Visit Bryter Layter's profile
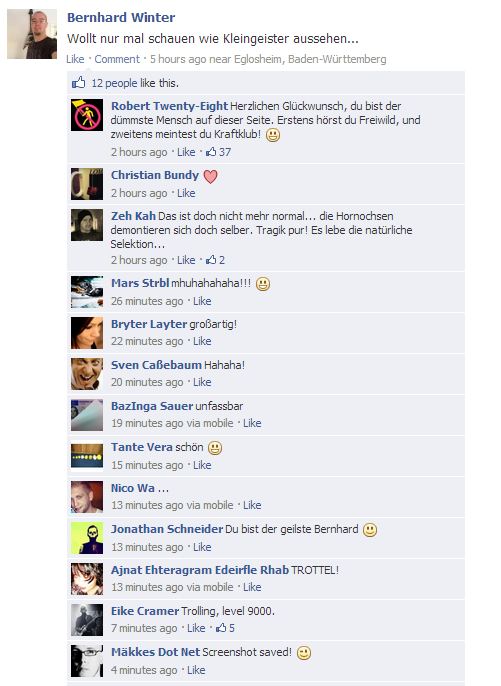501x686 pixels. (149, 324)
